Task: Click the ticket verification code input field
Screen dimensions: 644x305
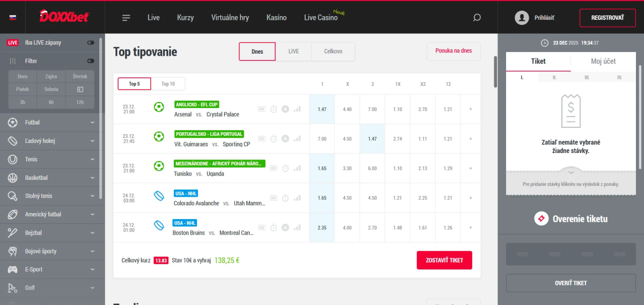Action: (571, 255)
